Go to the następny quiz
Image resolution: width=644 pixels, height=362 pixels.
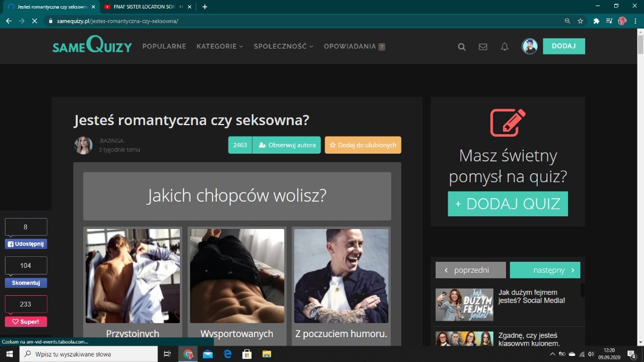(x=545, y=270)
